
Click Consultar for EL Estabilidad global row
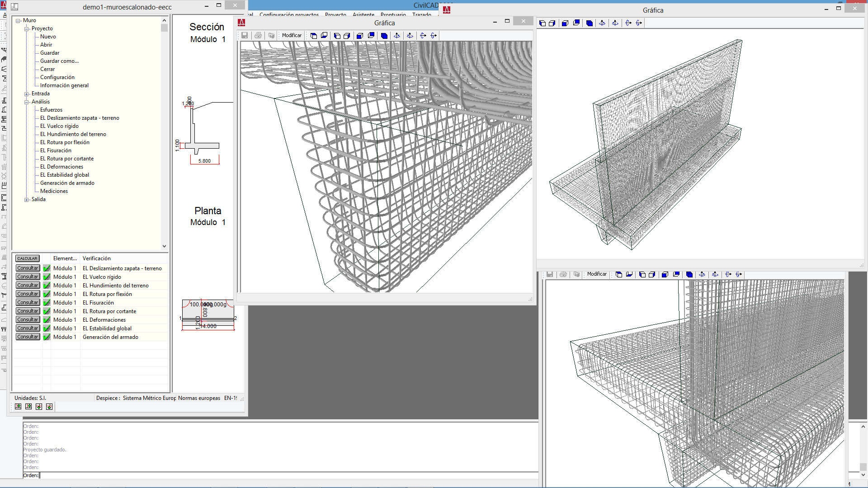click(x=28, y=328)
